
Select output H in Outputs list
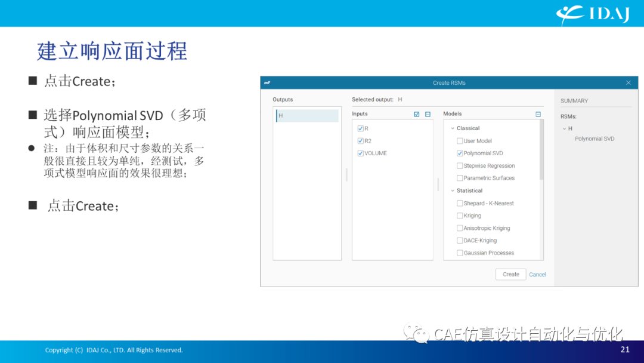click(307, 115)
